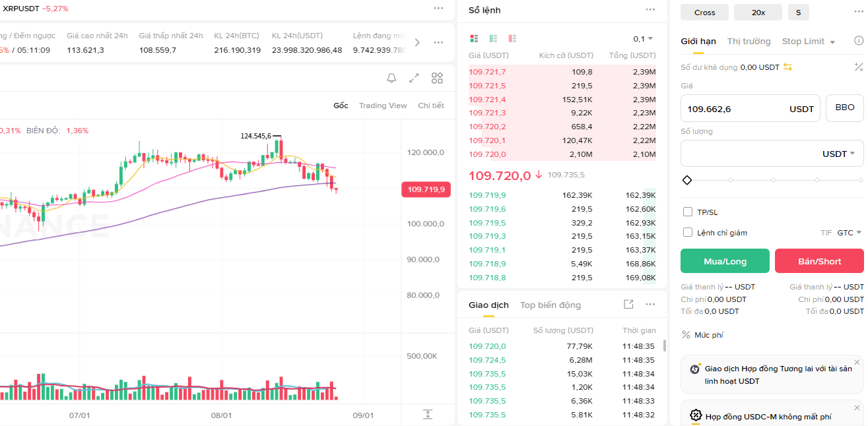The image size is (868, 426).
Task: Show only bids in order book
Action: click(x=493, y=39)
